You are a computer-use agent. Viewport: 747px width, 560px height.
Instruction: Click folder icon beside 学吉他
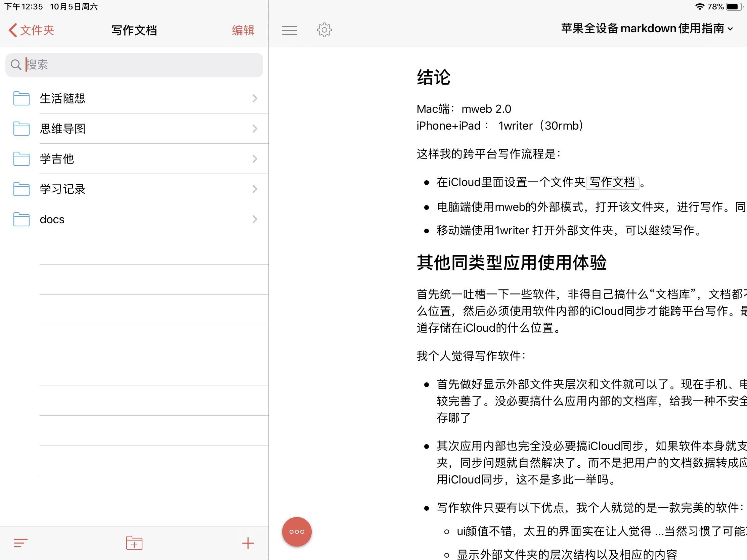click(x=21, y=159)
